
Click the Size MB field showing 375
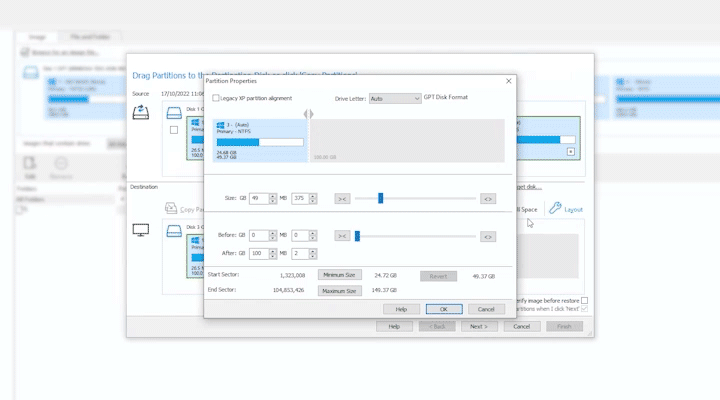coord(300,198)
